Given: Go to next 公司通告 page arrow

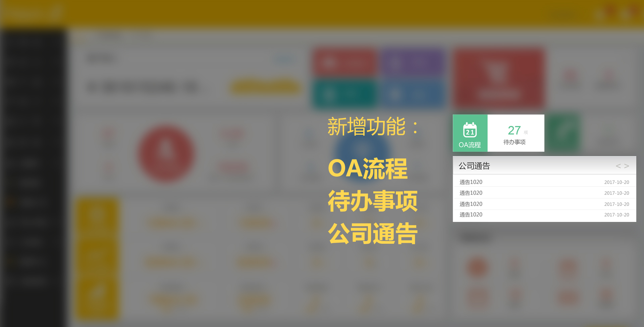Looking at the screenshot, I should 627,166.
